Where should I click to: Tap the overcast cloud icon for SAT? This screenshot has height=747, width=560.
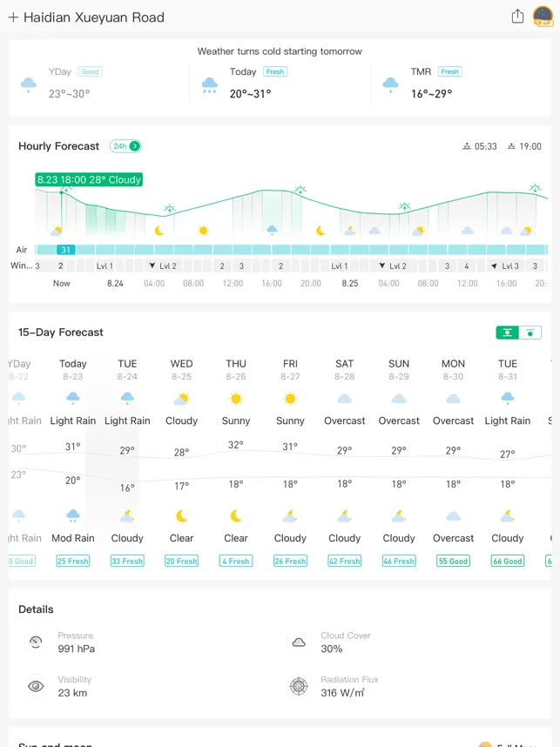345,398
